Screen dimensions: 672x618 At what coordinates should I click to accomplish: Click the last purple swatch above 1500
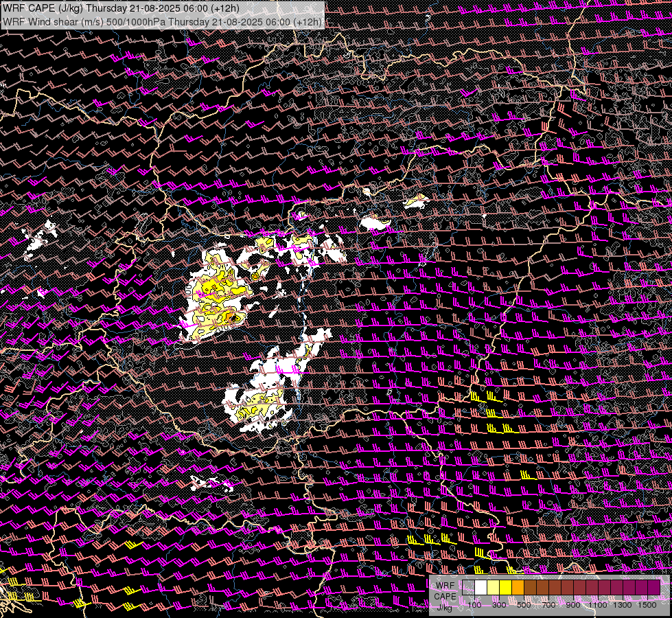(x=654, y=588)
